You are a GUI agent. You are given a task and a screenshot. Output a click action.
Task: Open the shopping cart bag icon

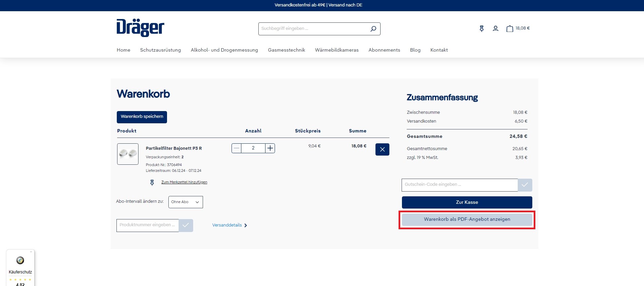point(510,29)
